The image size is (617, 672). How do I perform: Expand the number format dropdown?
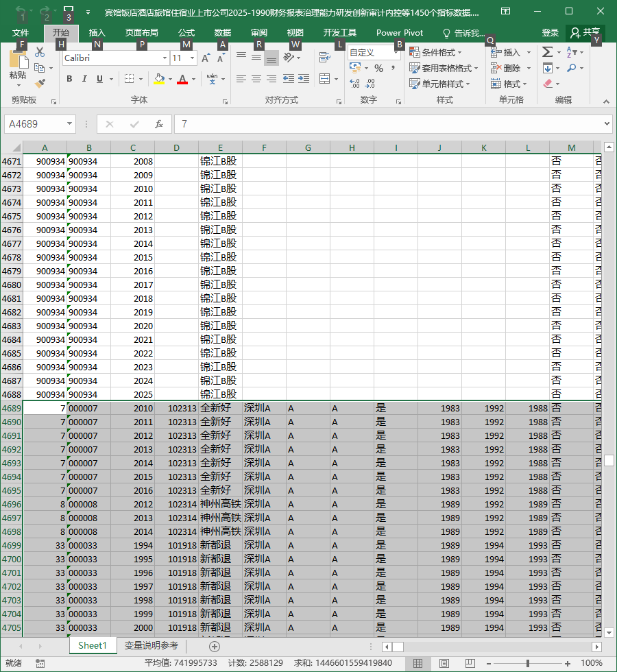pos(396,52)
